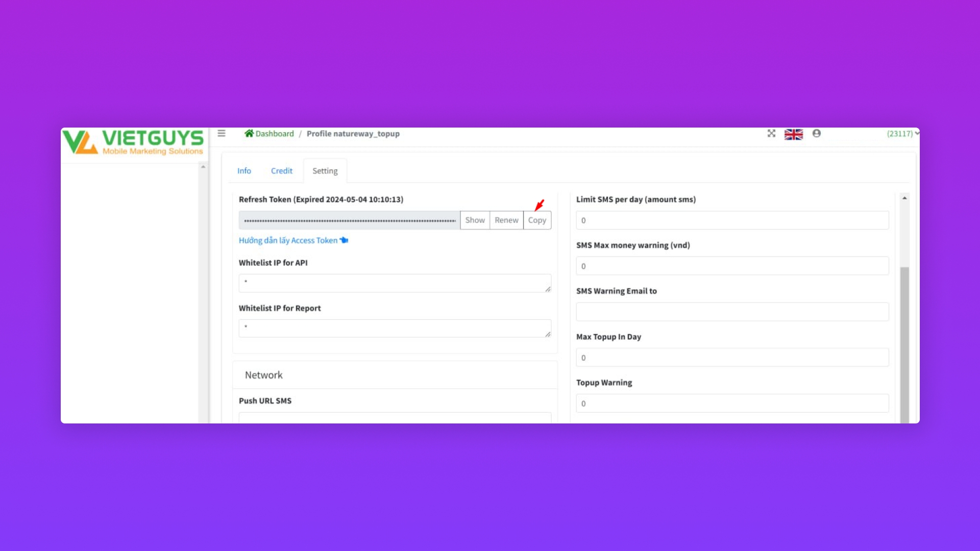This screenshot has width=980, height=551.
Task: Click the hamburger menu icon
Action: tap(222, 133)
